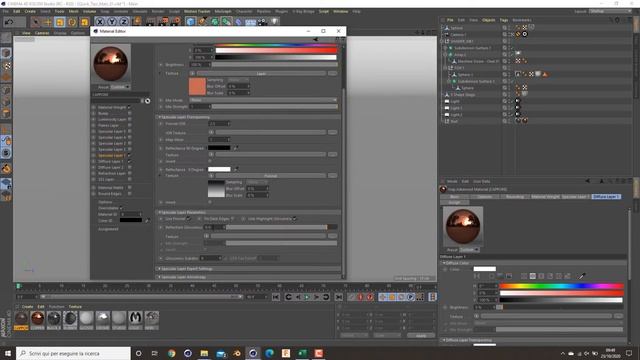Open the Texture menu in the Material Manager
Screen dimensions: 640x360
(75, 307)
